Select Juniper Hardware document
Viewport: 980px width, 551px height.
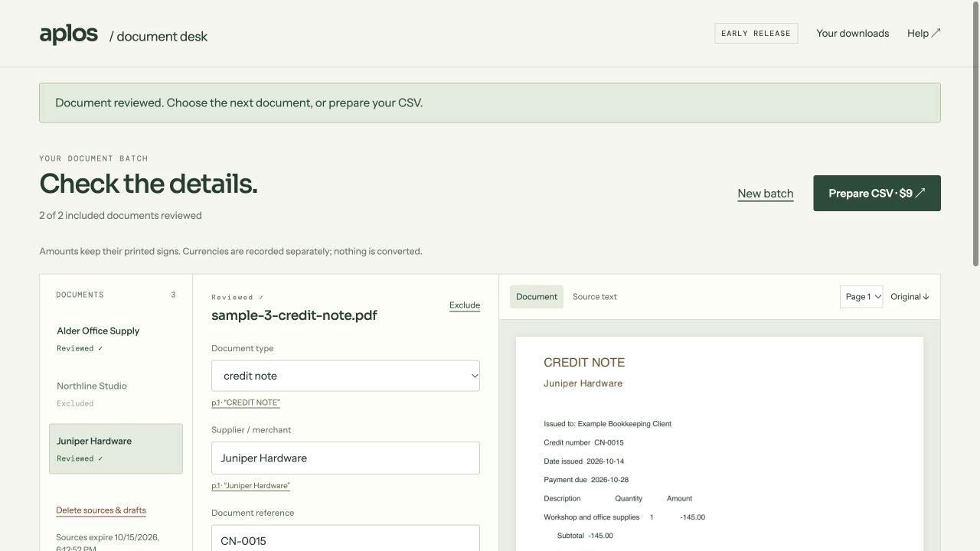click(116, 449)
